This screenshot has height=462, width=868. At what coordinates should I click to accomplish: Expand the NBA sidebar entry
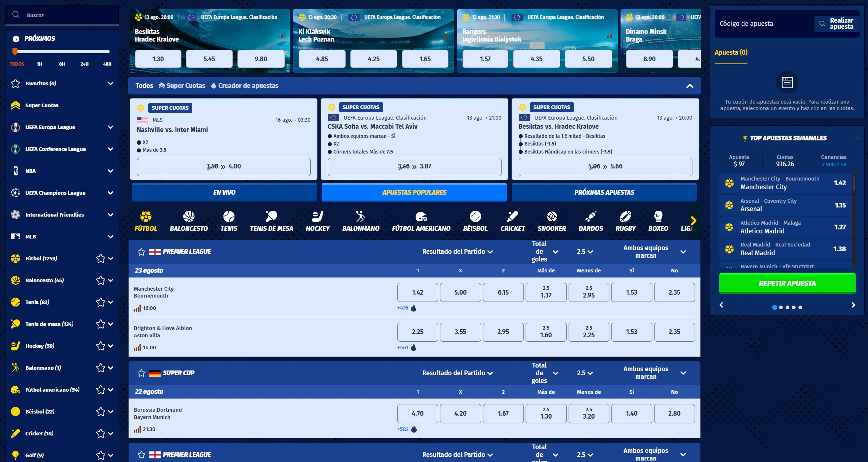(x=110, y=171)
